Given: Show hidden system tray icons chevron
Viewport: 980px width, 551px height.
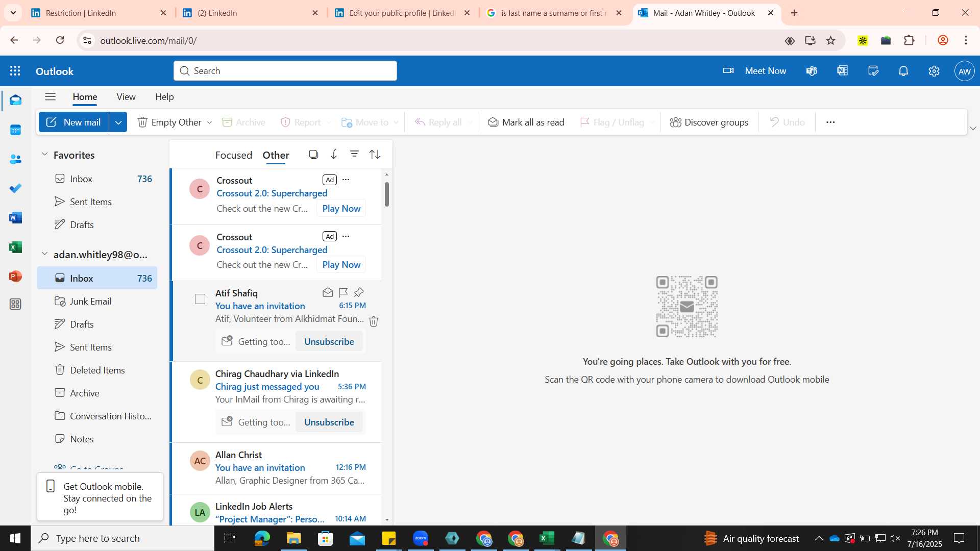Looking at the screenshot, I should 819,538.
